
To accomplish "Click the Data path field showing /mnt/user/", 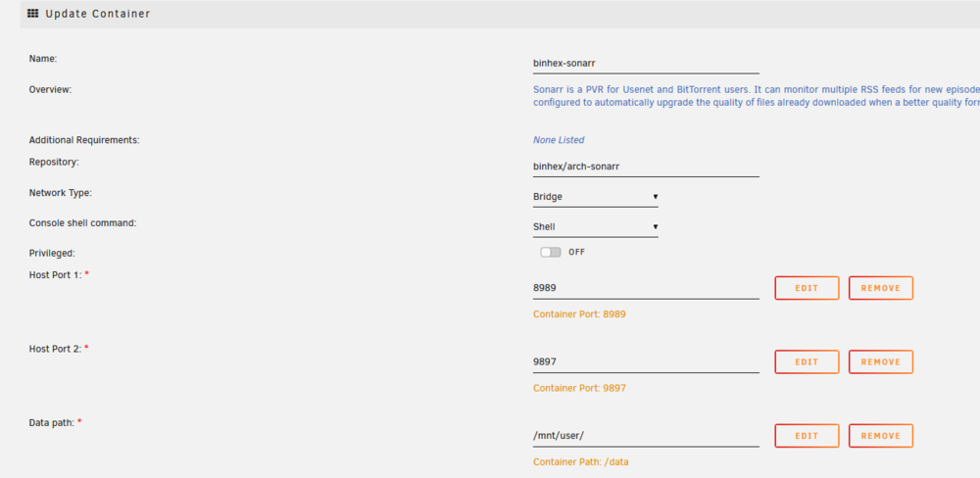I will (x=646, y=436).
